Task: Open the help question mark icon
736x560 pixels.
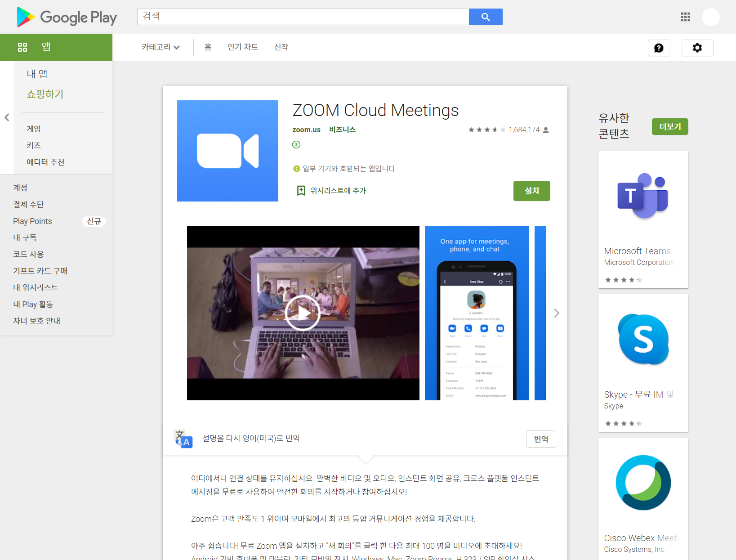Action: 659,48
